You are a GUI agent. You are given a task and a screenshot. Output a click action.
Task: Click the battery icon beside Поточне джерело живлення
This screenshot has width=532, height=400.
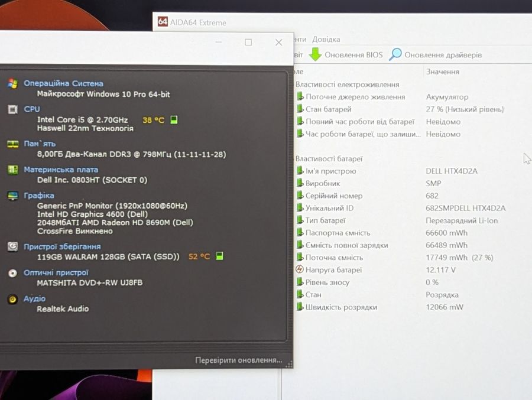[x=300, y=97]
